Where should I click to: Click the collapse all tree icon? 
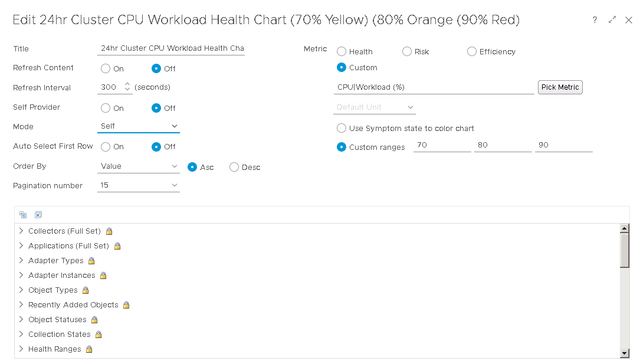tap(38, 215)
